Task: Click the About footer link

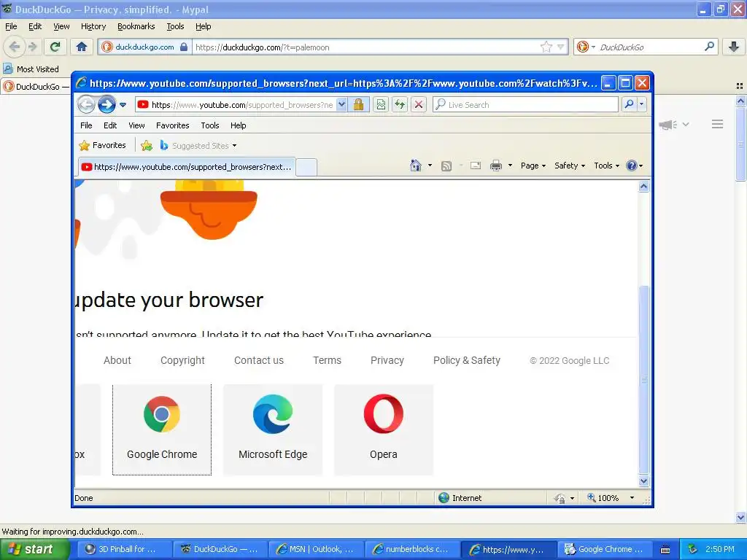Action: click(117, 360)
